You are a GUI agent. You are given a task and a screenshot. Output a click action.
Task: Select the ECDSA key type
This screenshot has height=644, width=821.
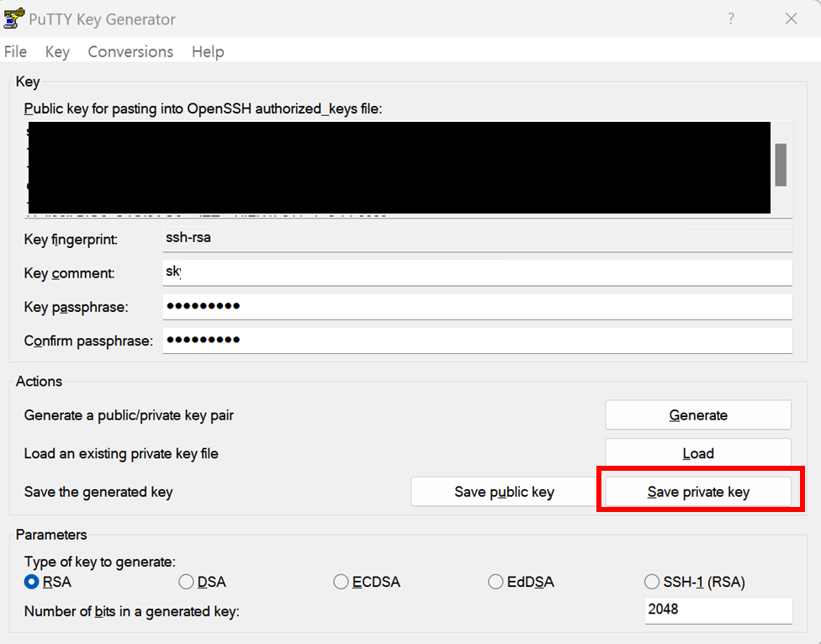tap(367, 582)
